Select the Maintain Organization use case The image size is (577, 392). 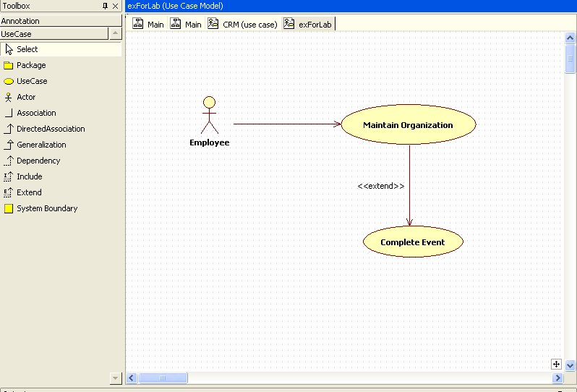(409, 125)
